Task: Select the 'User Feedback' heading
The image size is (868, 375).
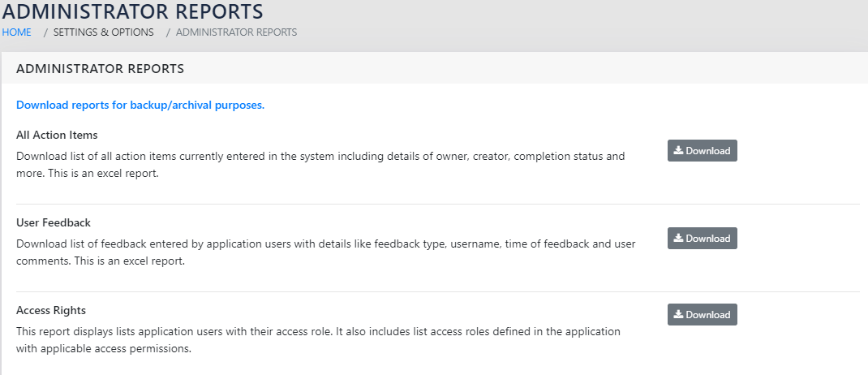Action: click(54, 222)
